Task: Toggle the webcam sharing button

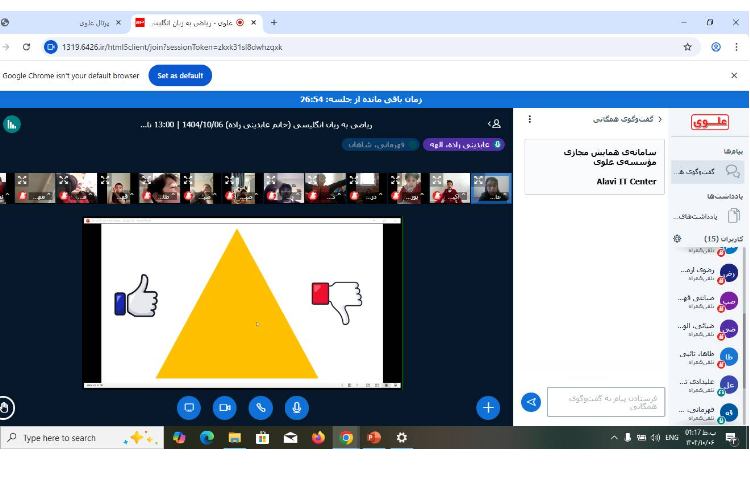Action: pos(225,407)
